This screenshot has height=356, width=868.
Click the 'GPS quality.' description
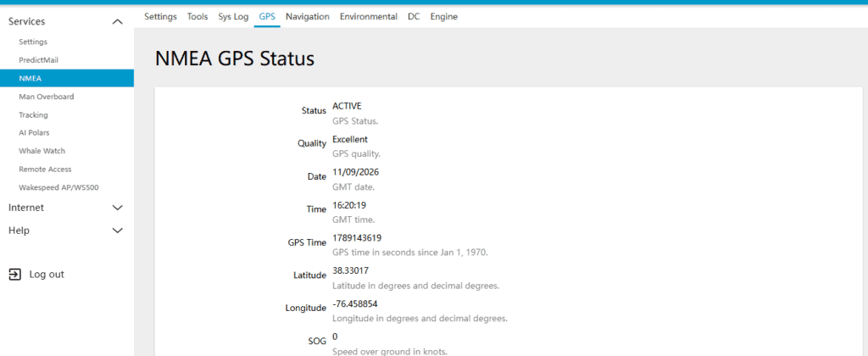pos(357,154)
